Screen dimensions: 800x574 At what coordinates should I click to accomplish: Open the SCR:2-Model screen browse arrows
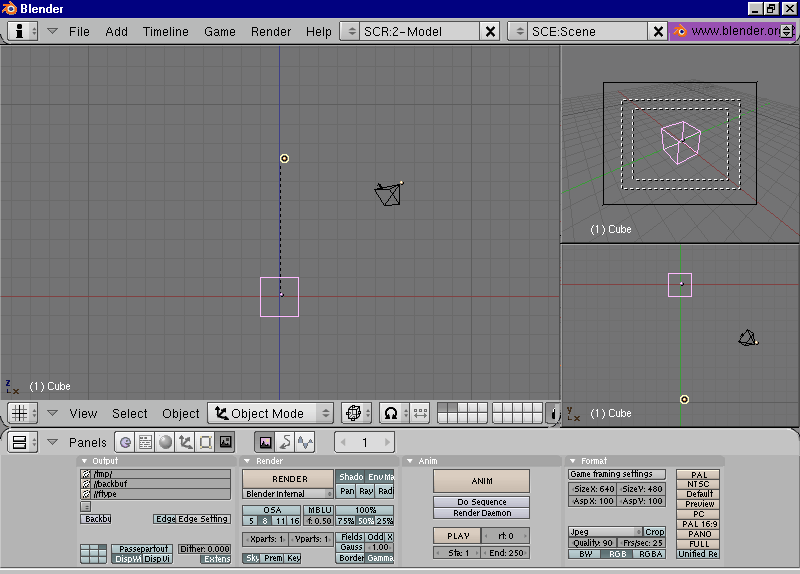pos(351,32)
